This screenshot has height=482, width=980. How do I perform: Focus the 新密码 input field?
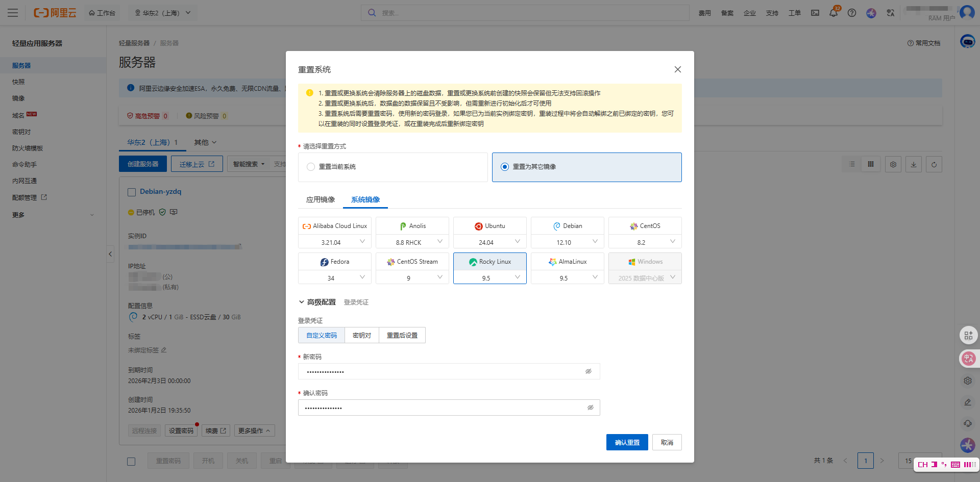[449, 371]
